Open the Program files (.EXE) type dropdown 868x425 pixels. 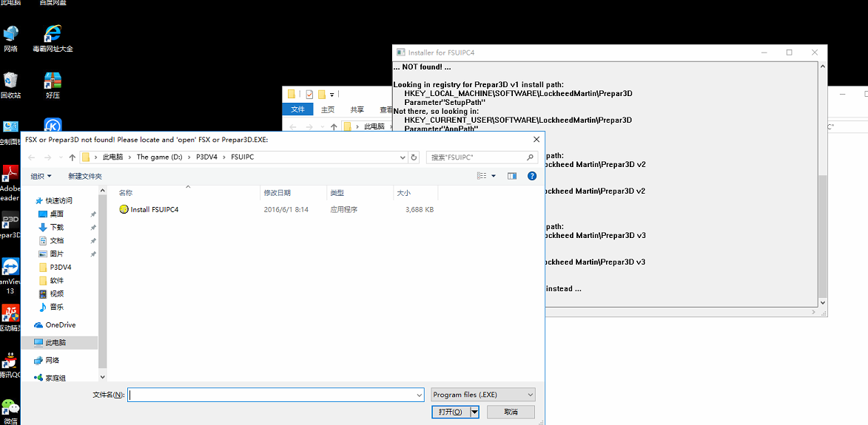tap(483, 395)
